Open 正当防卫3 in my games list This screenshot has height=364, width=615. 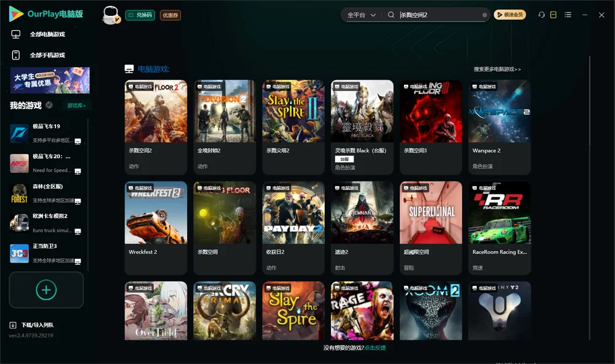(46, 253)
